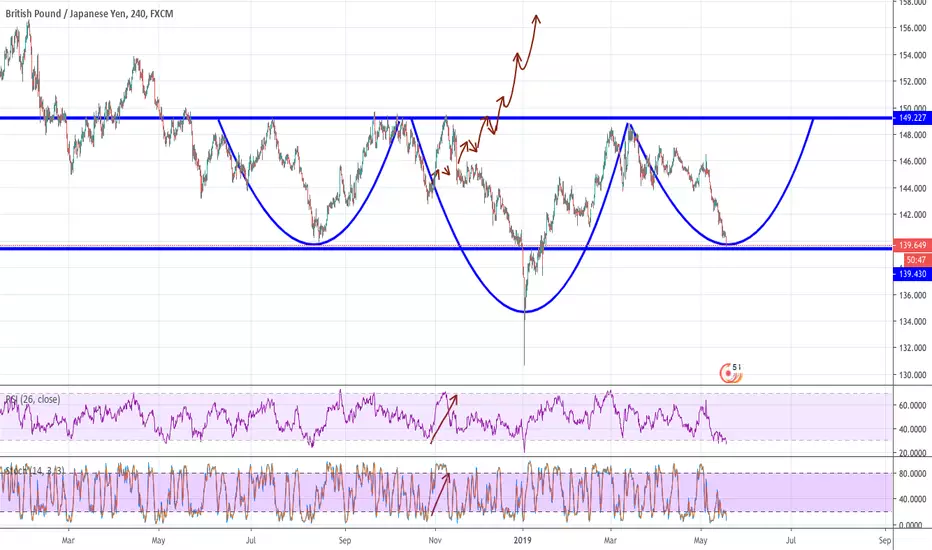Select the upper blue horizontal line at 149.227
Image resolution: width=932 pixels, height=550 pixels.
pyautogui.click(x=446, y=118)
